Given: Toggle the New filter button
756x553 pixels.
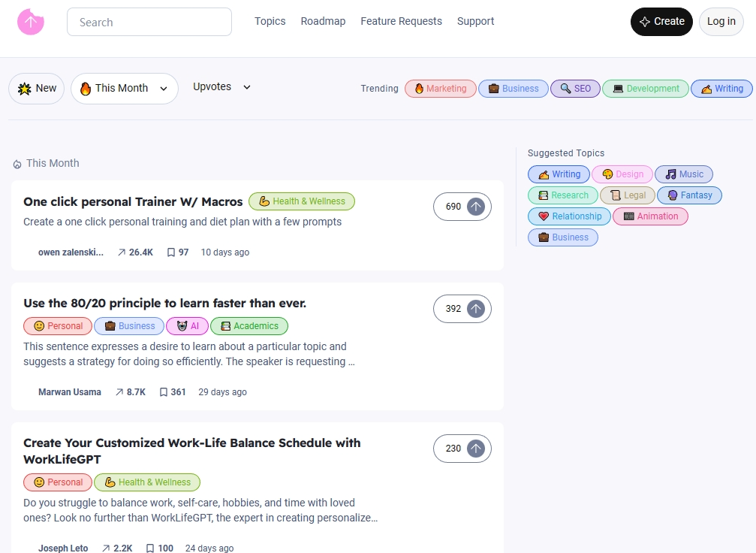Looking at the screenshot, I should pyautogui.click(x=37, y=89).
